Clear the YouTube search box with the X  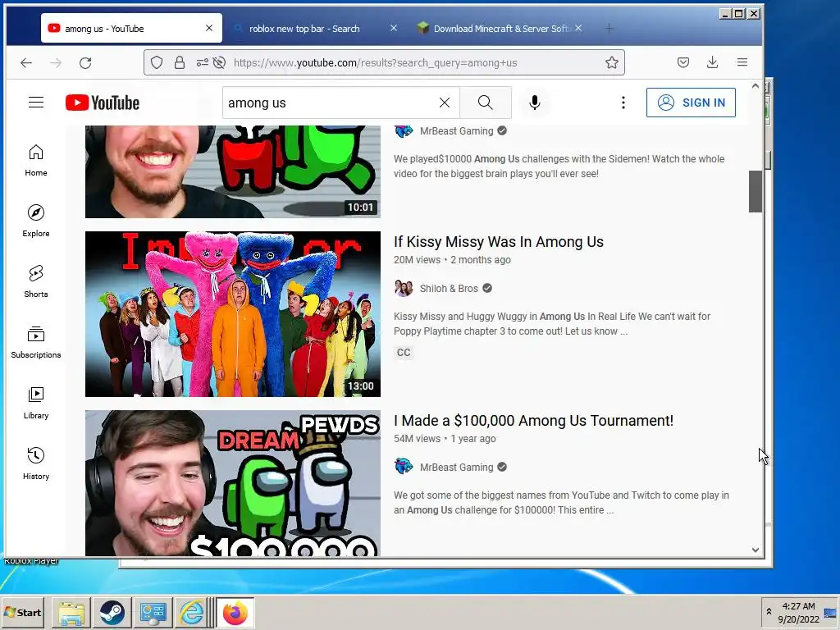tap(444, 103)
